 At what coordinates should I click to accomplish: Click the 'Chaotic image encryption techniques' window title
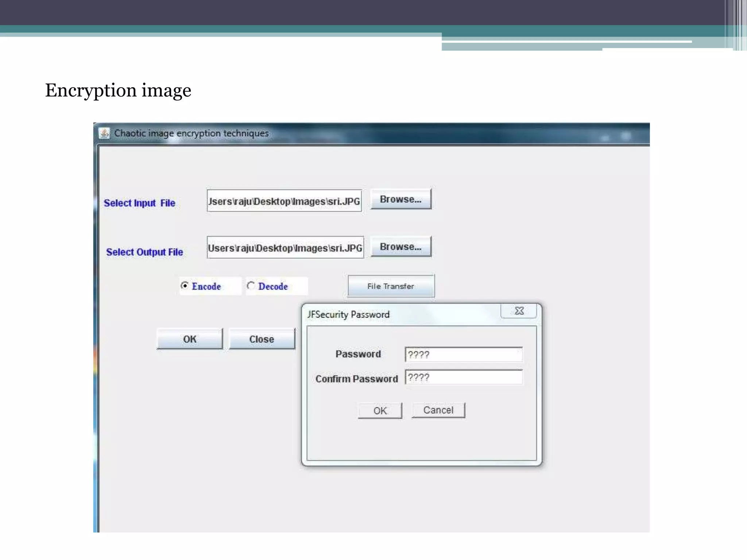[191, 133]
